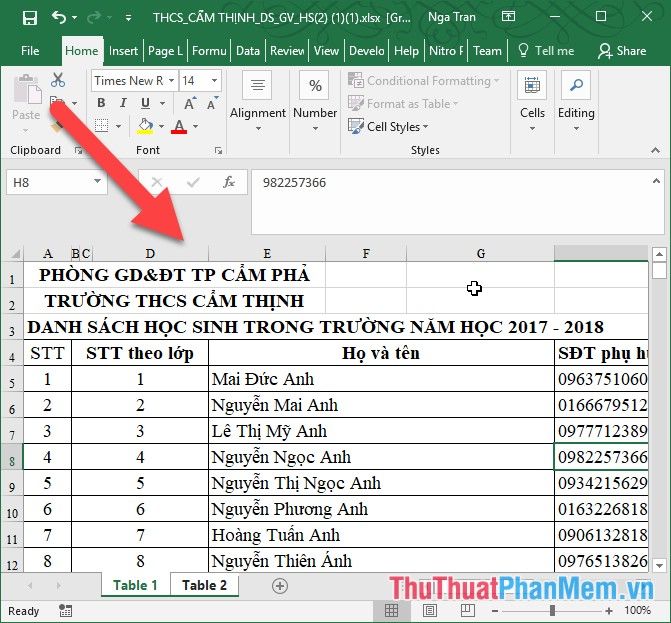The image size is (671, 623).
Task: Click the formula bar value 982257366
Action: (x=294, y=183)
